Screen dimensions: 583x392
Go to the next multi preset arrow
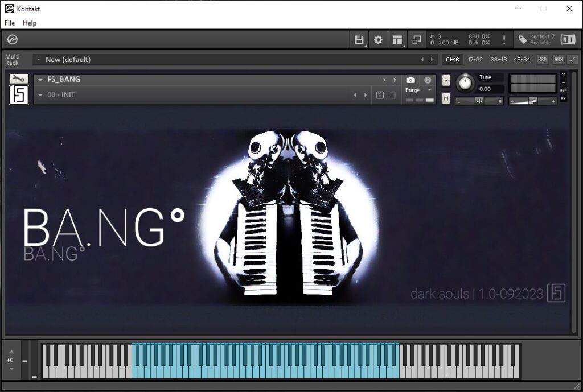(x=432, y=59)
